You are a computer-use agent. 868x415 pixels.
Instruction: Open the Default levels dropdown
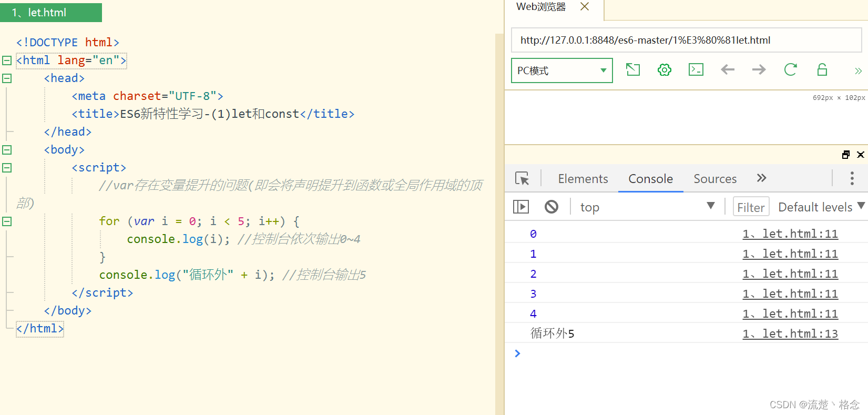coord(821,207)
